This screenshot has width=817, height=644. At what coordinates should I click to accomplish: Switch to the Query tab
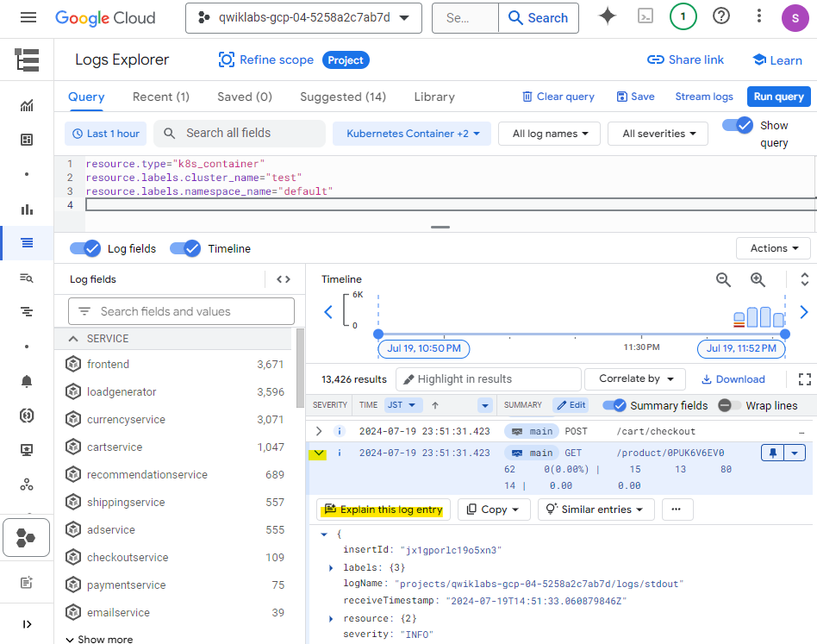coord(86,97)
